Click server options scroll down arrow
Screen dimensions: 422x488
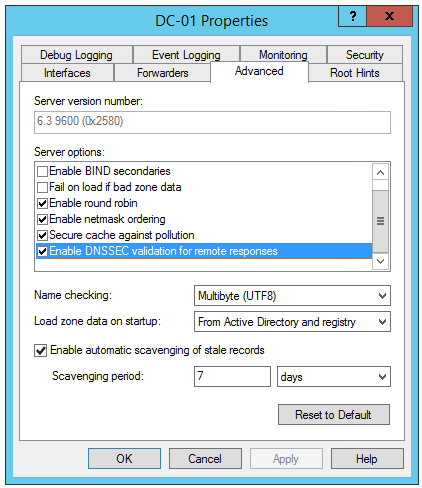(380, 261)
